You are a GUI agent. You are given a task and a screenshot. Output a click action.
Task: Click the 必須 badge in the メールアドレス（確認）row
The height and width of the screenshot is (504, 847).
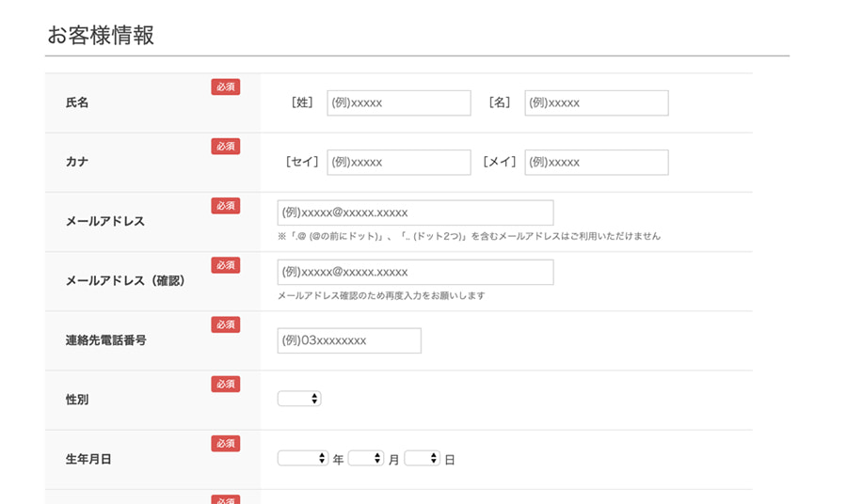pos(225,265)
